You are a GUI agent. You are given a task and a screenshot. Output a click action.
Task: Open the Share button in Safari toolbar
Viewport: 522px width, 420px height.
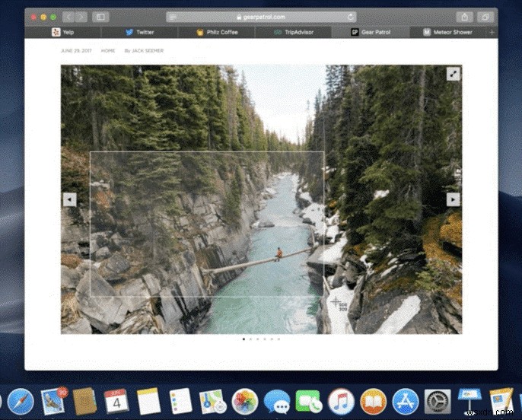465,17
